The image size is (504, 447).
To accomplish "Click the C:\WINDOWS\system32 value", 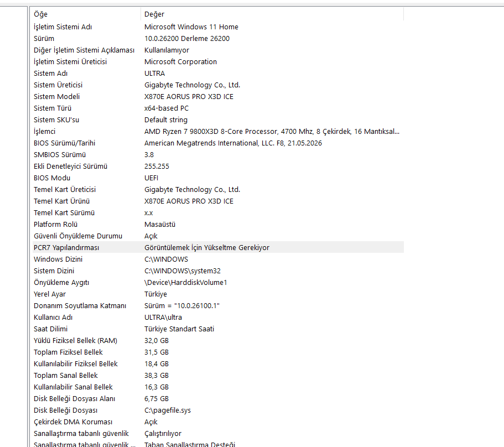I will tap(182, 271).
